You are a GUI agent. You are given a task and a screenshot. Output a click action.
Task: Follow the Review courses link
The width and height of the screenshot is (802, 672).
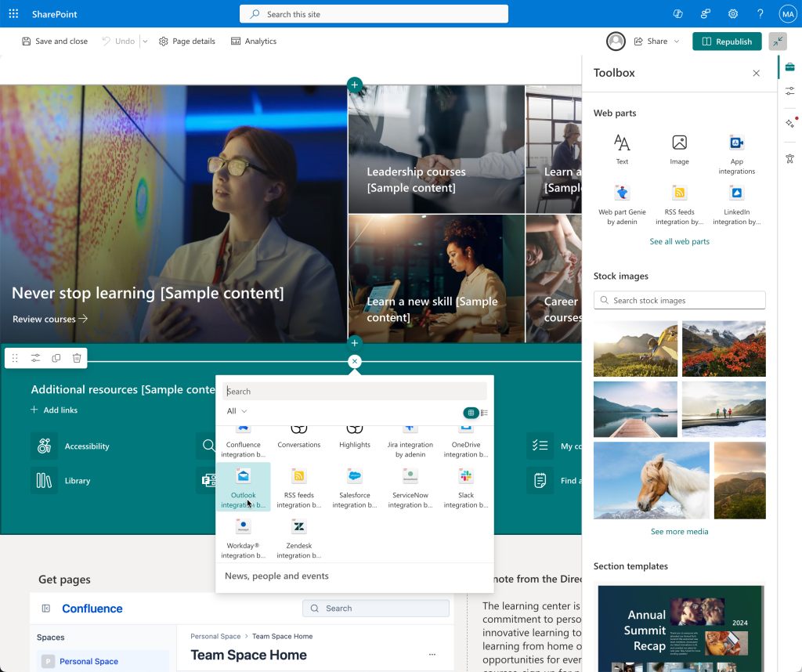[x=50, y=319]
